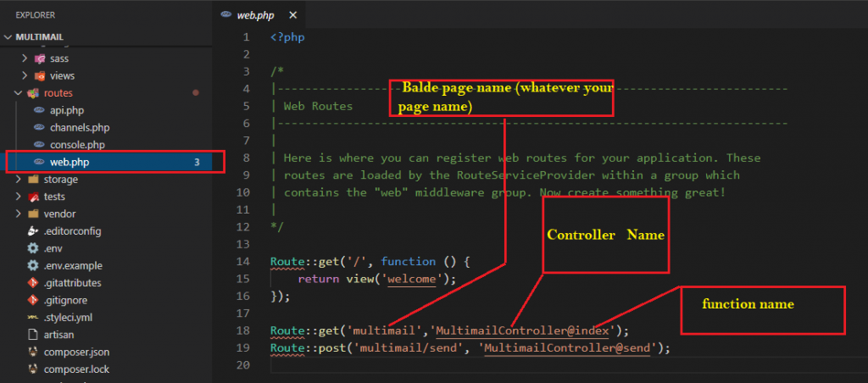Click the .gitignore git icon
The width and height of the screenshot is (868, 383).
pyautogui.click(x=33, y=300)
